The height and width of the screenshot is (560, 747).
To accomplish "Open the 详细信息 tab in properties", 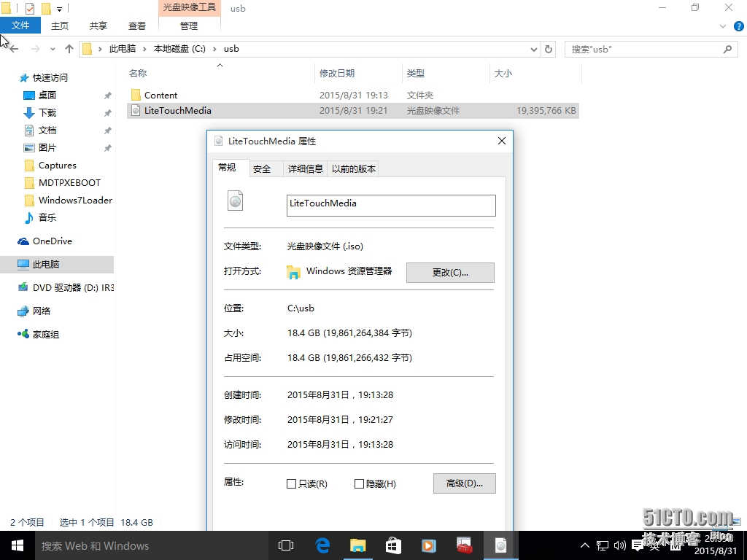I will click(305, 168).
